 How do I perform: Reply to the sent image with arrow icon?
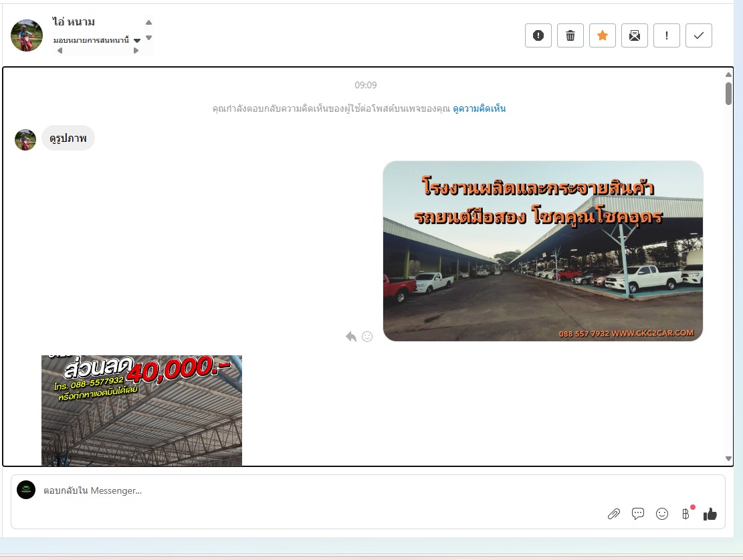(350, 337)
